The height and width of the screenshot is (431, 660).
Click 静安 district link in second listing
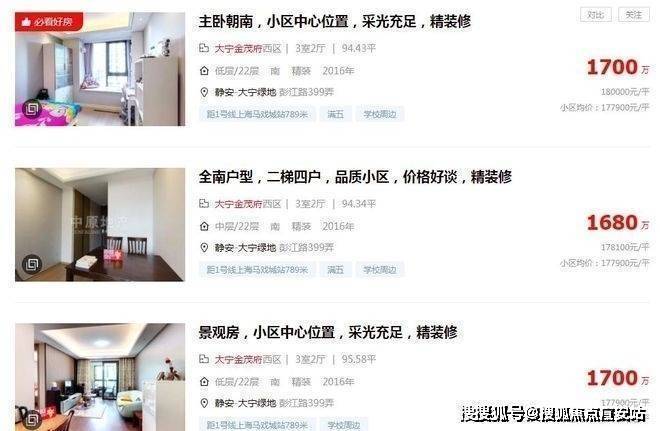tap(224, 247)
